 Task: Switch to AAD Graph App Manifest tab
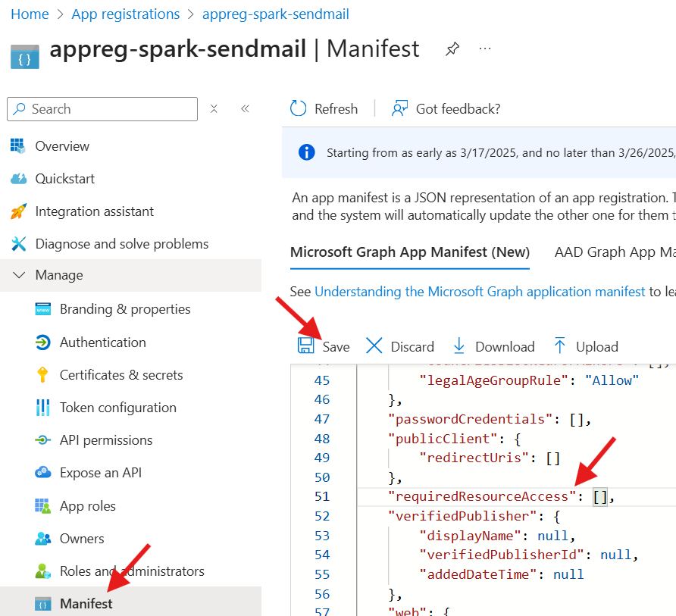tap(615, 252)
